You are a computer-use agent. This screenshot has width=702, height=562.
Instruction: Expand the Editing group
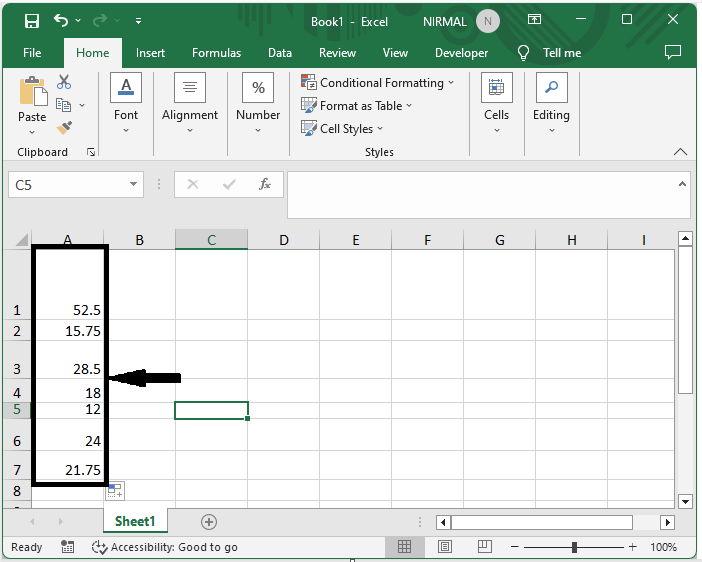[551, 103]
